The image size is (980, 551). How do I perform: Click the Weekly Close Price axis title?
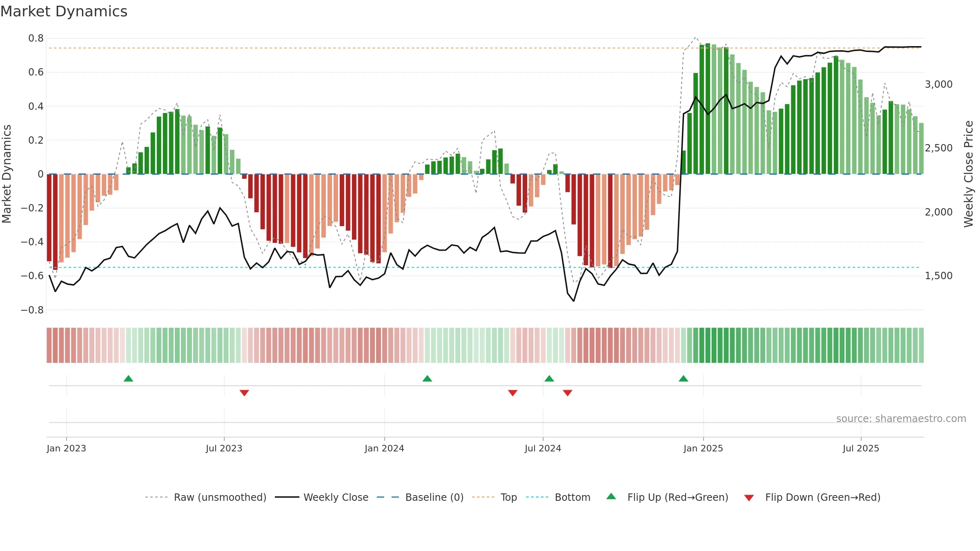tap(969, 174)
